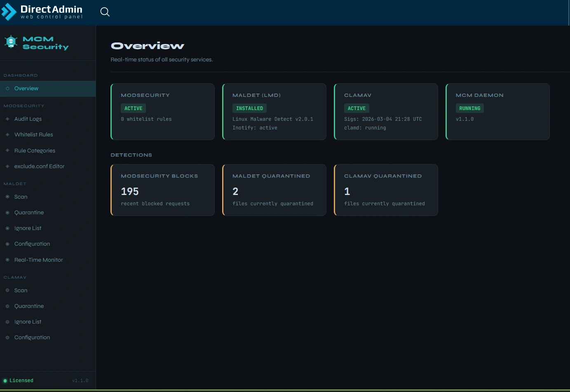The width and height of the screenshot is (570, 392).
Task: Click 'clamd: running' text
Action: [x=365, y=128]
